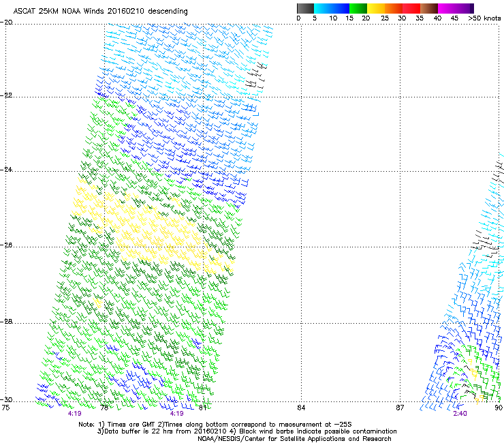Select the '25' label under the color bar
Screen dimensions: 504x443
385,18
